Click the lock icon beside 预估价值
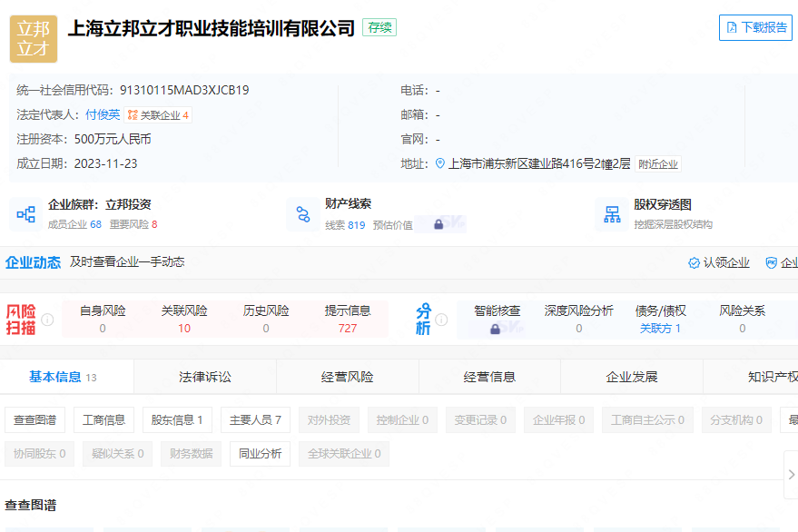Image resolution: width=798 pixels, height=532 pixels. click(x=438, y=224)
